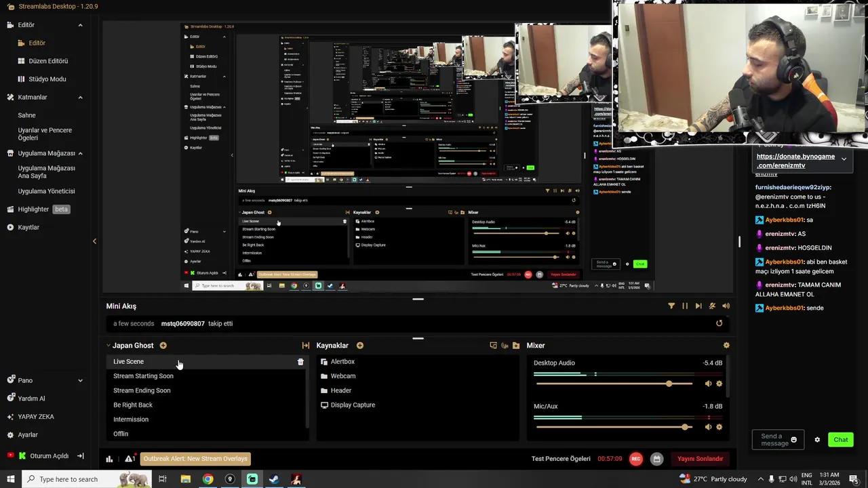Open the Outbreak Alert: New Stream Overlays banner
Viewport: 868px width, 488px height.
click(x=195, y=459)
